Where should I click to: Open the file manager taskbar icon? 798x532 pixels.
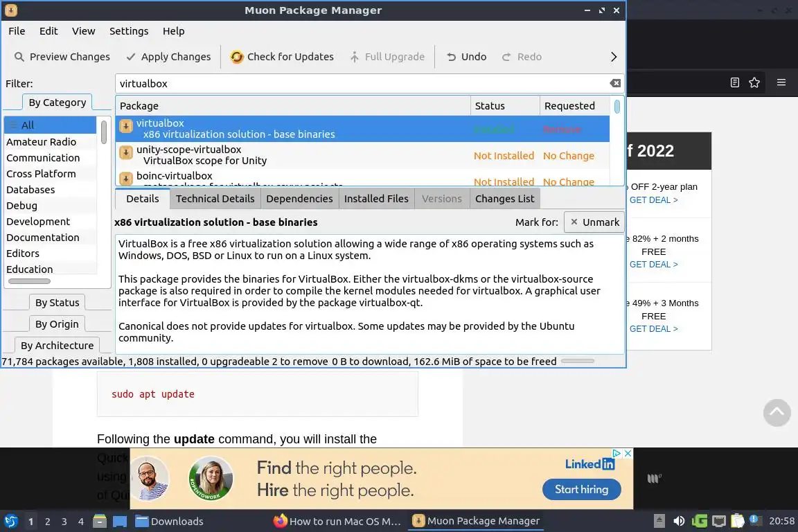point(100,522)
